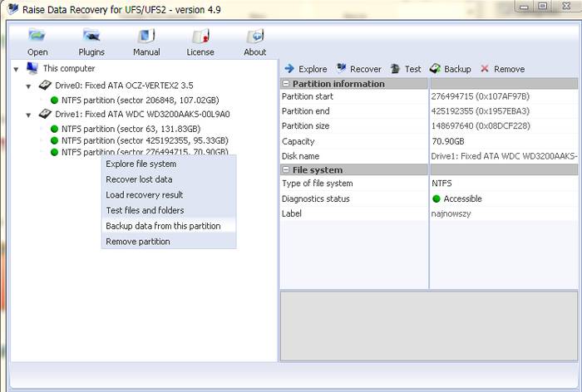Click the Open folder icon in toolbar
The height and width of the screenshot is (392, 582).
tap(37, 36)
